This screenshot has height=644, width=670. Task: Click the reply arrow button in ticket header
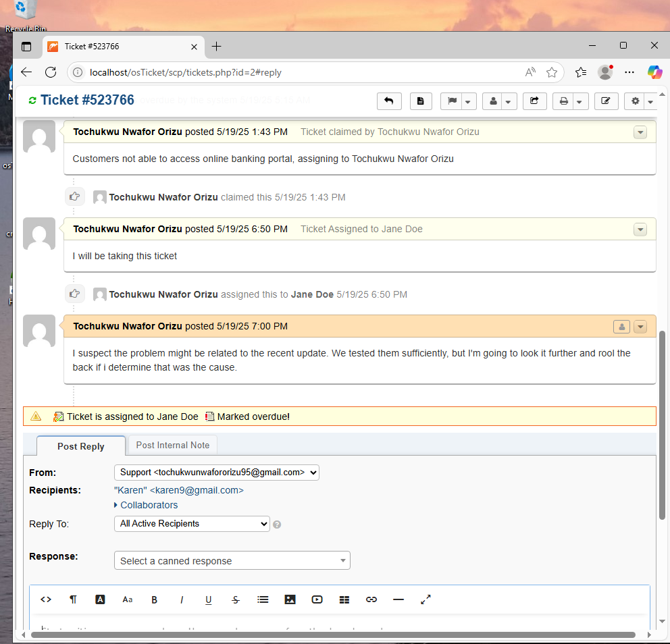(x=389, y=101)
